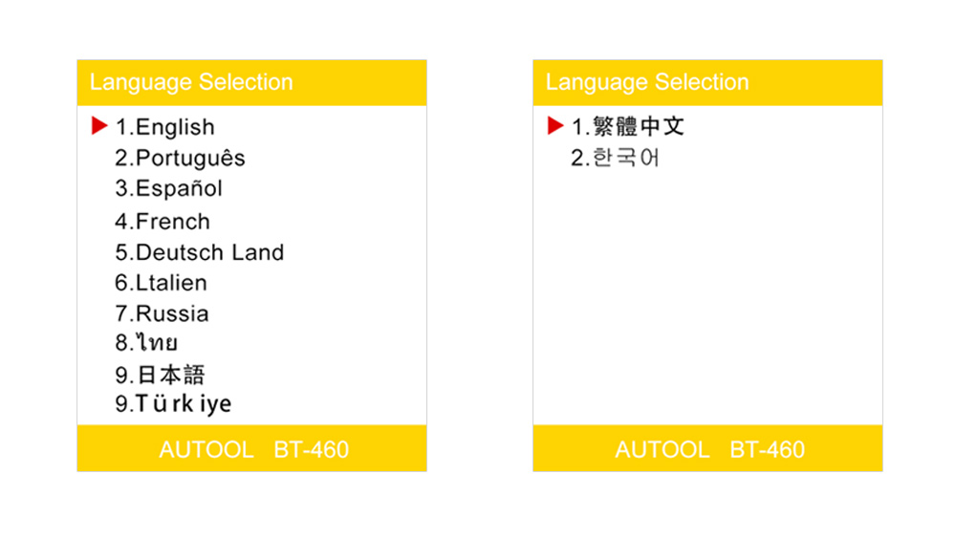Click the red arrow beside English
Image resolution: width=956 pixels, height=560 pixels.
click(99, 125)
